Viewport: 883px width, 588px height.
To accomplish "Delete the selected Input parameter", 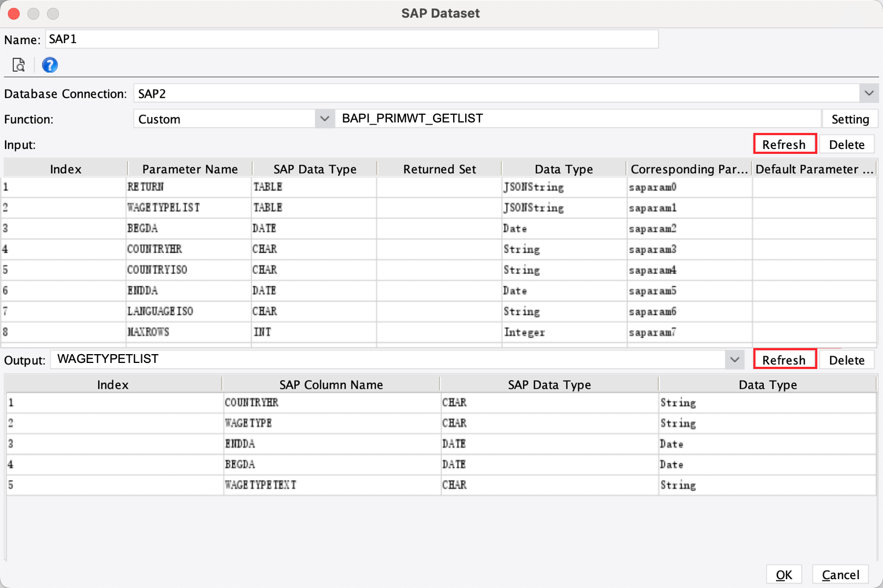I will [x=847, y=145].
